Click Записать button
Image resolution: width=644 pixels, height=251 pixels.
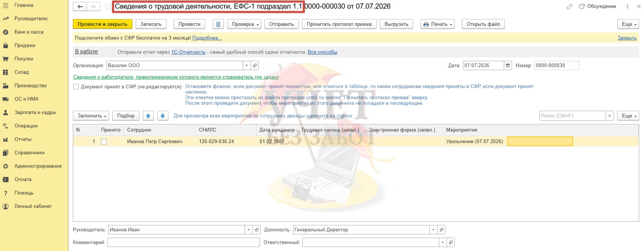coord(151,24)
